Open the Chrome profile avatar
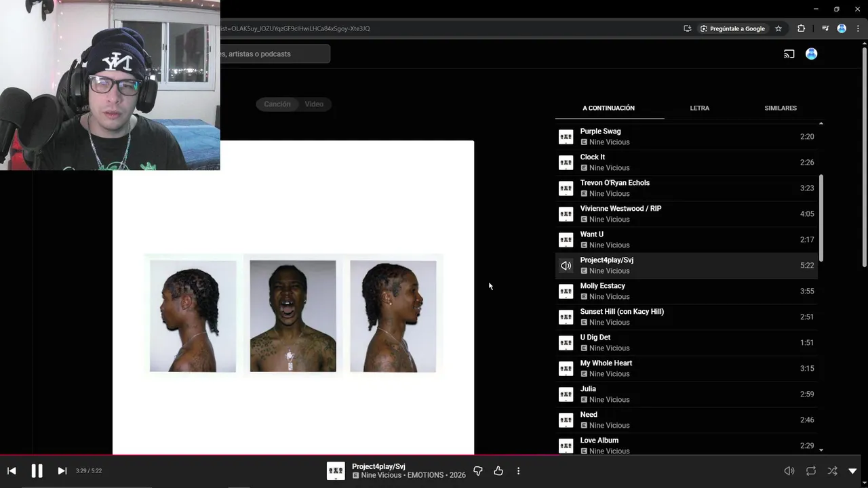This screenshot has width=868, height=488. [842, 28]
